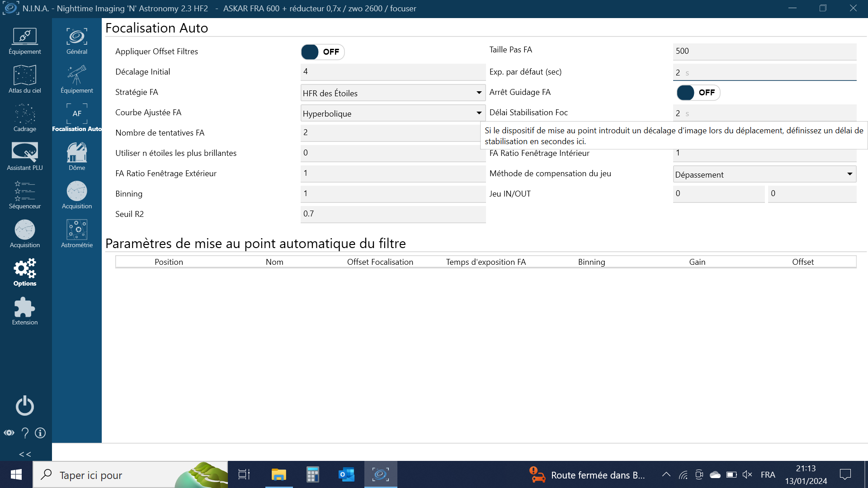Screen dimensions: 868x488
Task: Toggle Arrêt Guidage FA switch
Action: click(698, 93)
